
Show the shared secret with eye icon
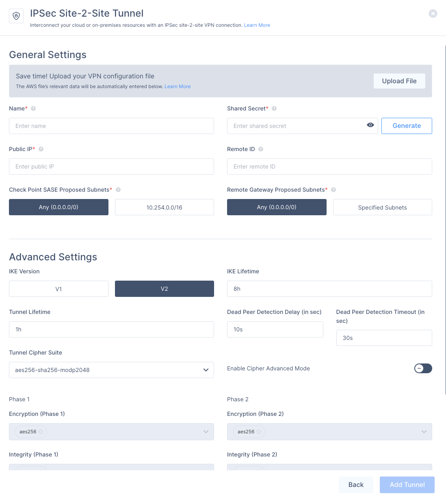click(x=370, y=125)
